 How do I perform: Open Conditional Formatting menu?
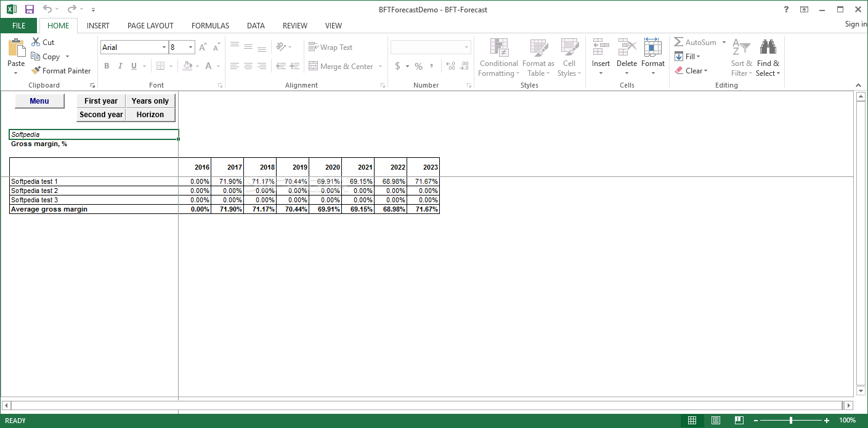(498, 57)
